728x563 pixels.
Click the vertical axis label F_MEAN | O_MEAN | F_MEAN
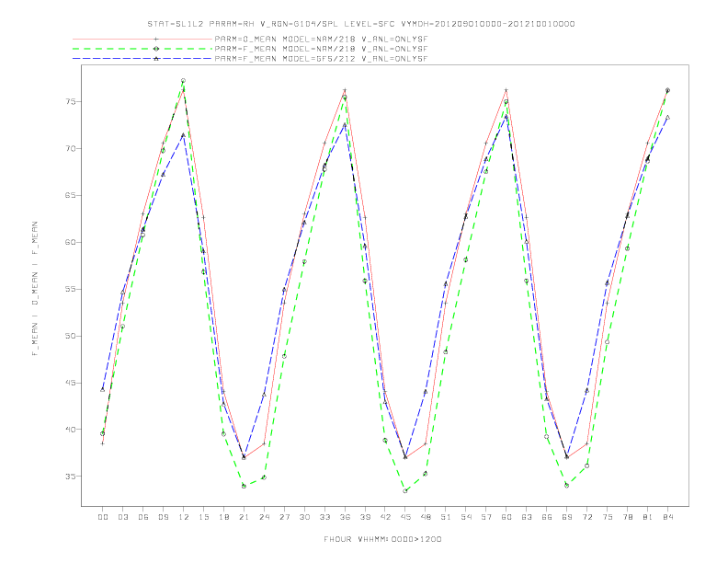(x=35, y=289)
